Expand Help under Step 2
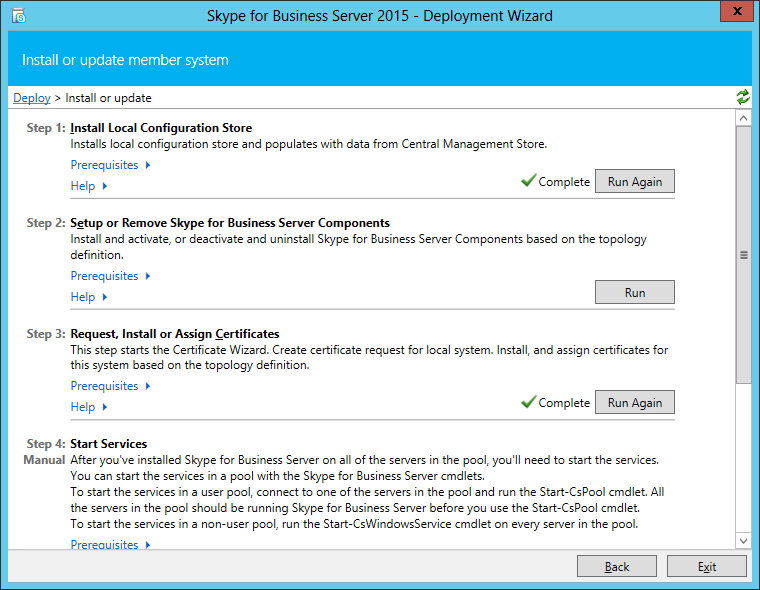 pyautogui.click(x=89, y=297)
